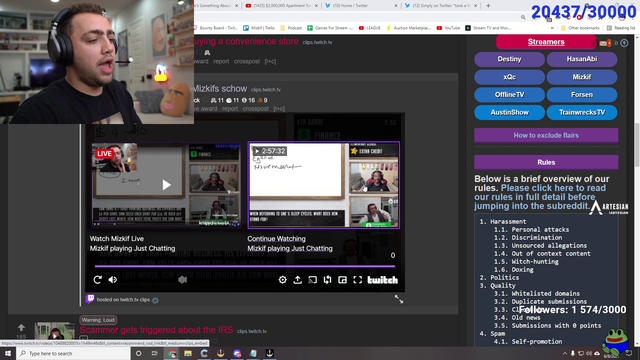Click the purple clip progress bar
Screen dimensions: 640x360
245,266
